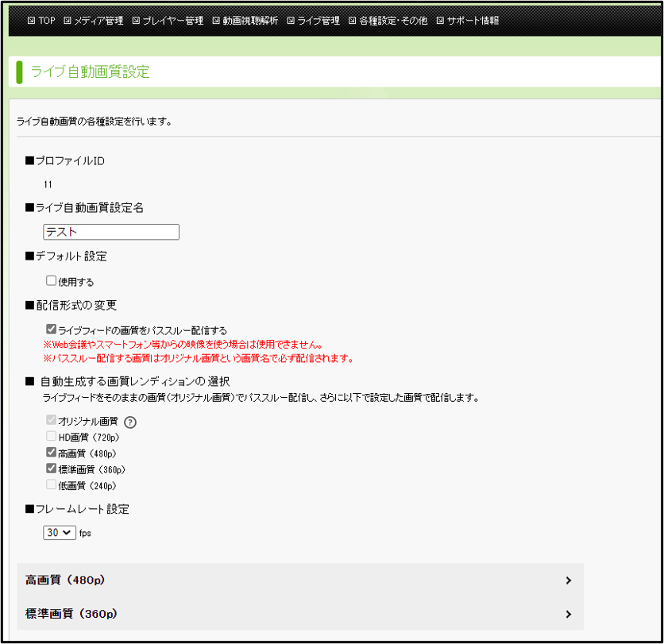Image resolution: width=664 pixels, height=644 pixels.
Task: Check the HD画質（720p）checkbox
Action: (x=52, y=436)
